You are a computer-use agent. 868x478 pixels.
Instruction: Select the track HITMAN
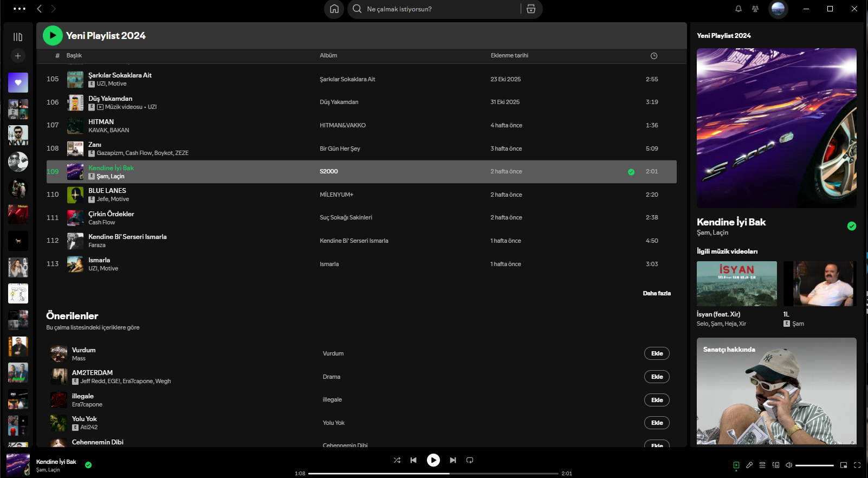pos(101,122)
